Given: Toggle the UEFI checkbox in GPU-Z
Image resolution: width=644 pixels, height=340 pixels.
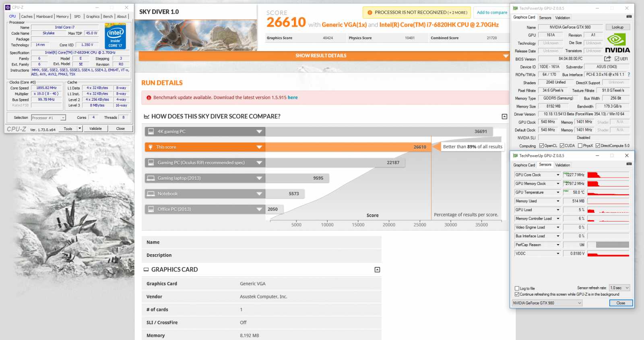Looking at the screenshot, I should (617, 59).
